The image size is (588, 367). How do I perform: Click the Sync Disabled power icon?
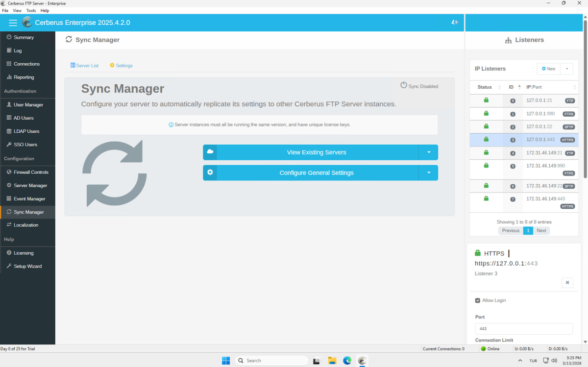coord(404,85)
